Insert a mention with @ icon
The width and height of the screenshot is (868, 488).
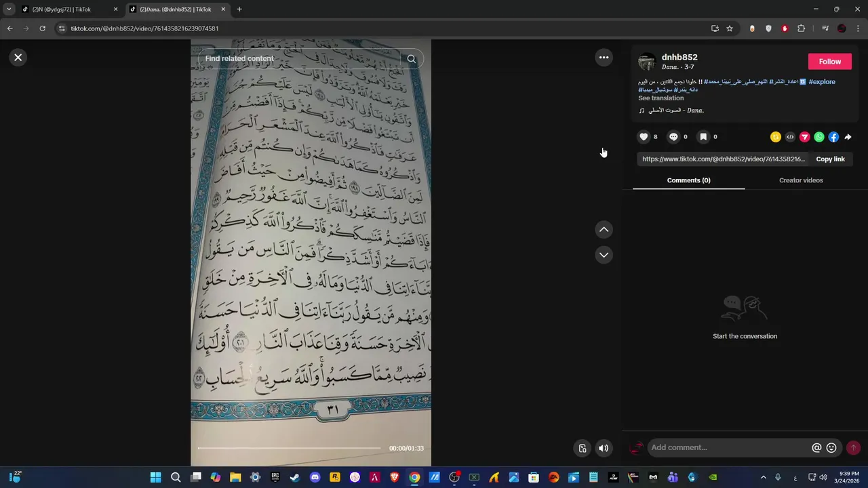pyautogui.click(x=816, y=448)
